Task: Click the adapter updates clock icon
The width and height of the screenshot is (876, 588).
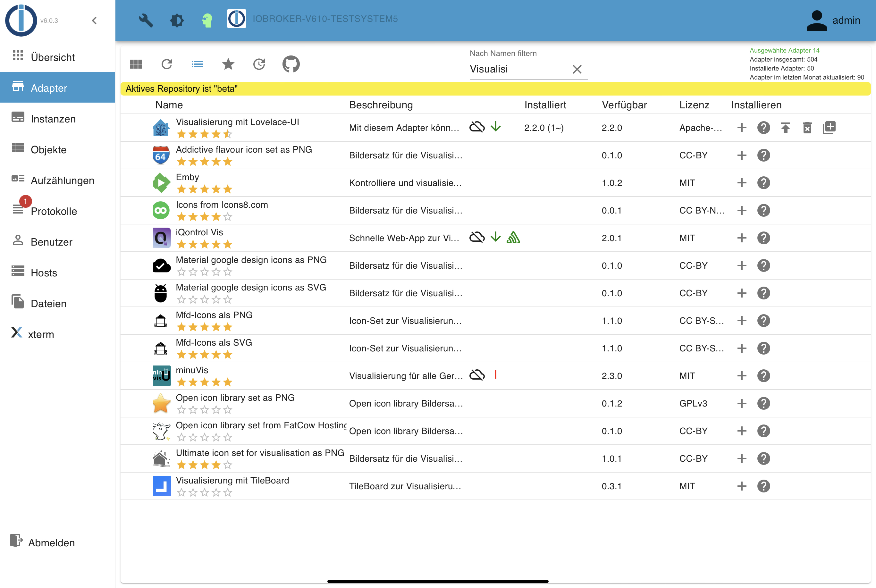Action: tap(259, 64)
